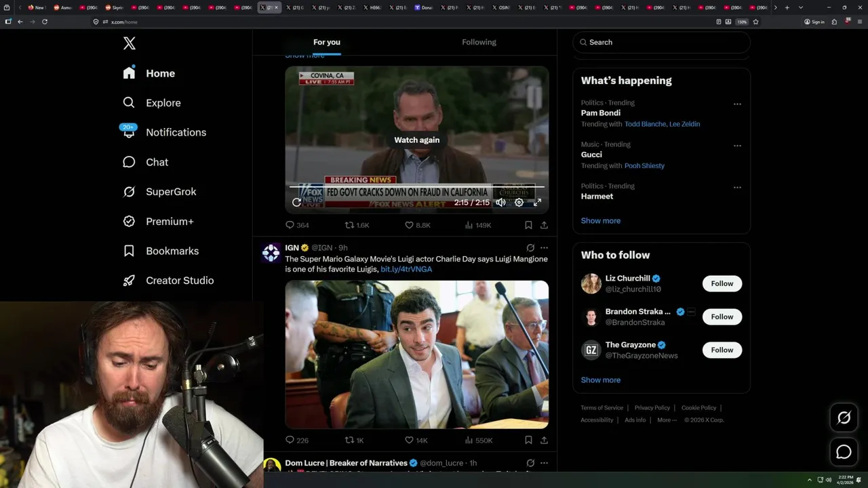Like the IGN post with 14K likes
The height and width of the screenshot is (488, 868).
(416, 440)
